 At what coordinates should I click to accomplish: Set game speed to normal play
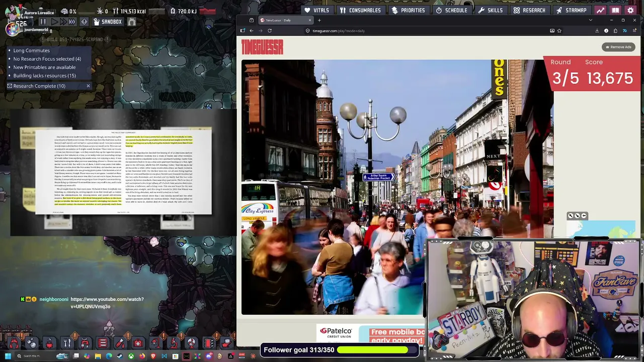pyautogui.click(x=54, y=22)
